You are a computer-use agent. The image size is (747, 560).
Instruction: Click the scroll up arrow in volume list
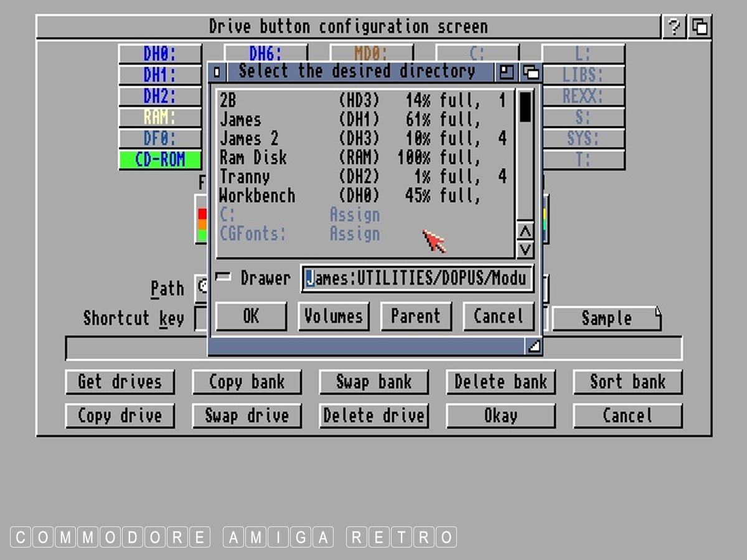pyautogui.click(x=525, y=231)
